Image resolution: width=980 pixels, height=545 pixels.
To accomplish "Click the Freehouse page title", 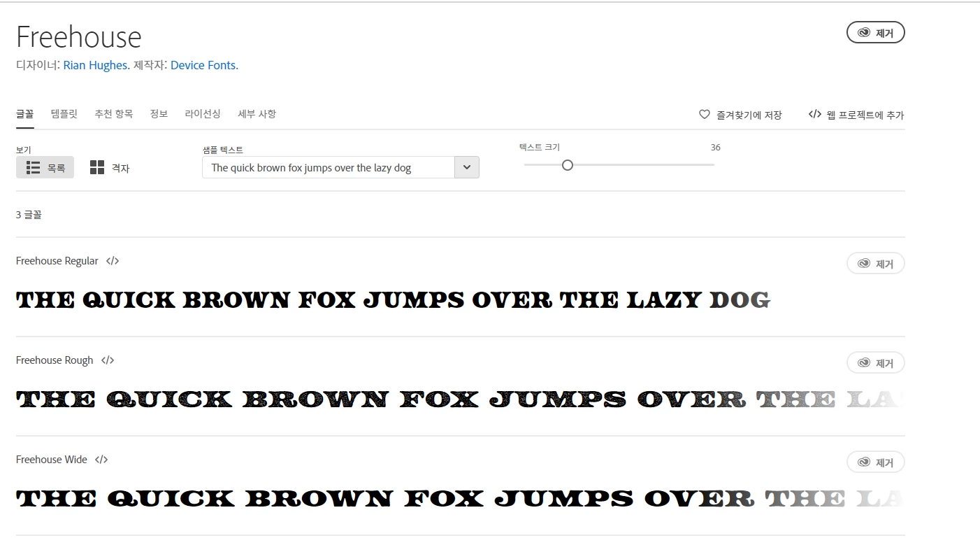I will point(79,36).
